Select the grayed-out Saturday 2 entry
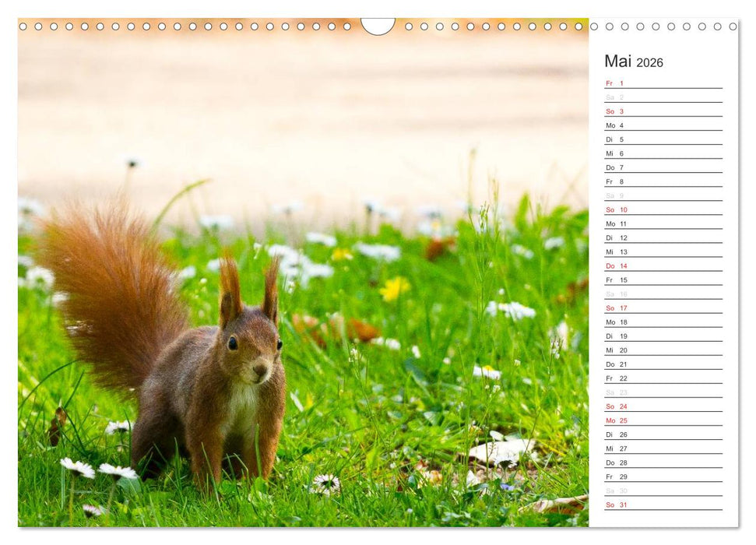This screenshot has height=545, width=756. pos(615,97)
